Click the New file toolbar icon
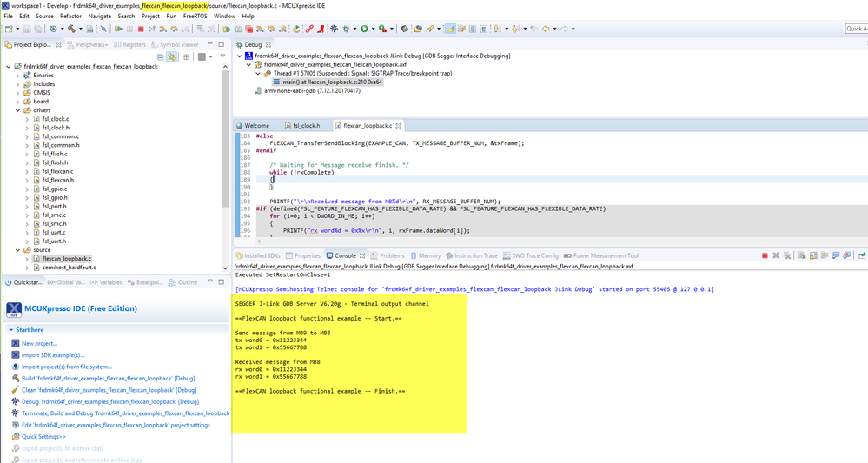868x463 pixels. coord(9,29)
